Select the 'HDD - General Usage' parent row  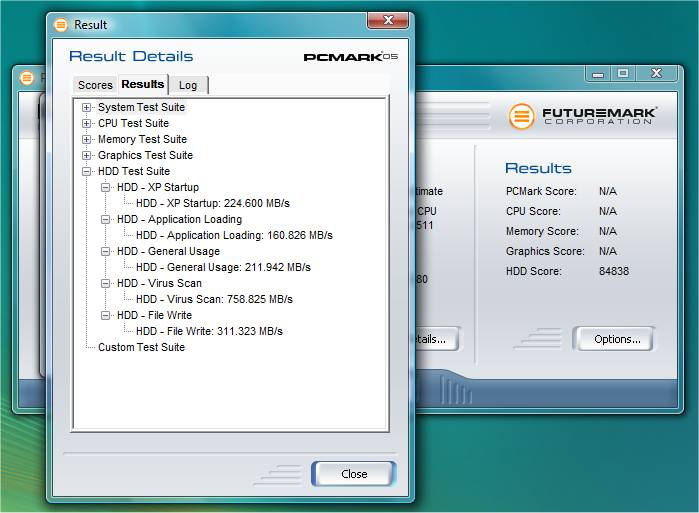pos(168,251)
